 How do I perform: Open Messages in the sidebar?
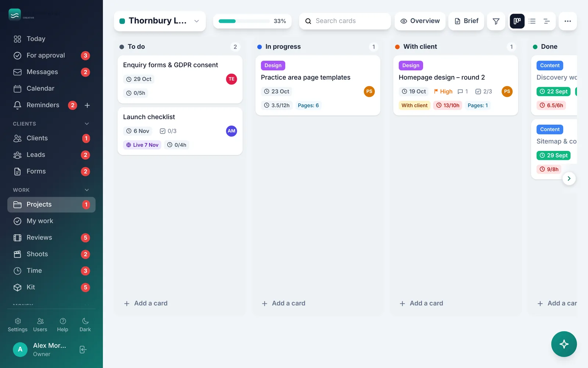click(x=51, y=72)
